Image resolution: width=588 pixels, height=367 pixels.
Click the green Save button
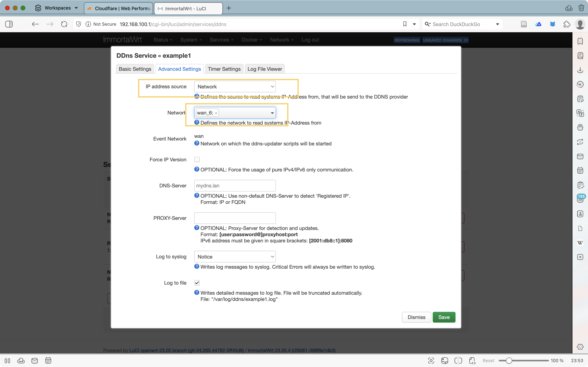tap(444, 317)
